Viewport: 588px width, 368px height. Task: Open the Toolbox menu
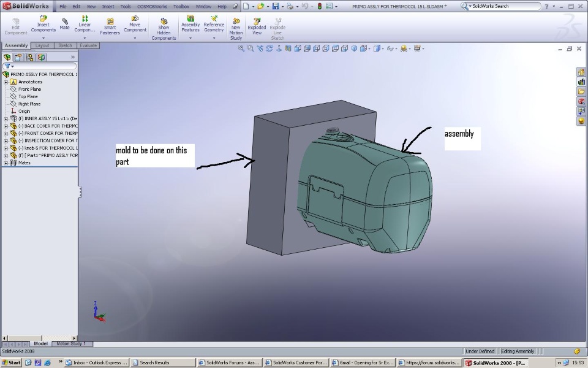(181, 6)
